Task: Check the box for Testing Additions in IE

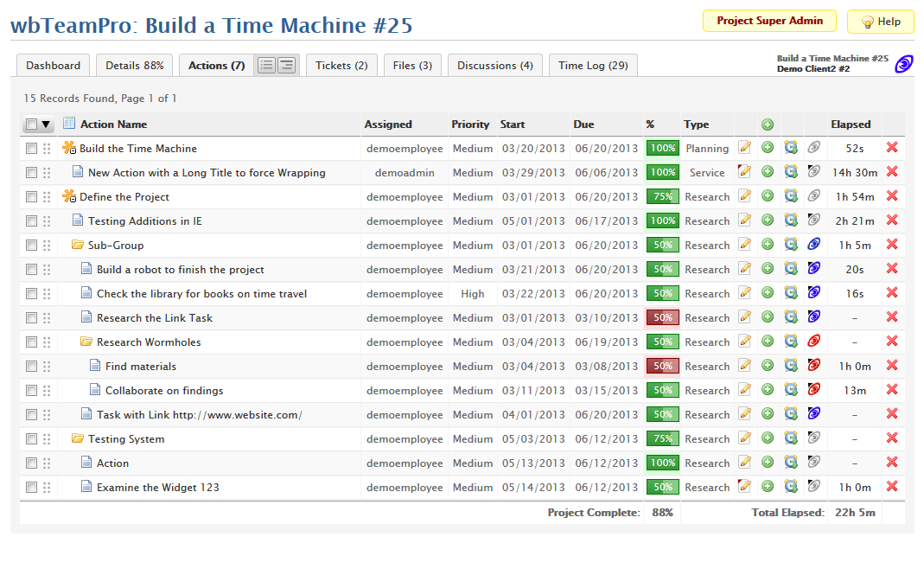Action: pos(32,221)
